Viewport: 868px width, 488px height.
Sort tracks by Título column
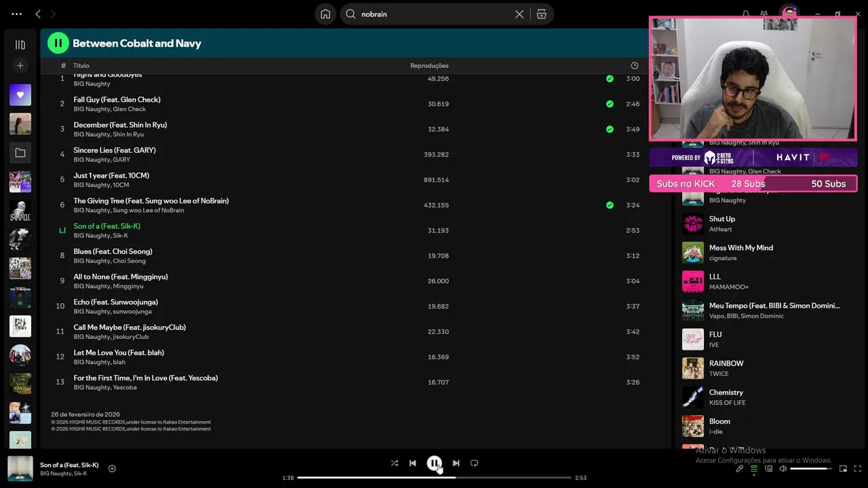tap(81, 66)
